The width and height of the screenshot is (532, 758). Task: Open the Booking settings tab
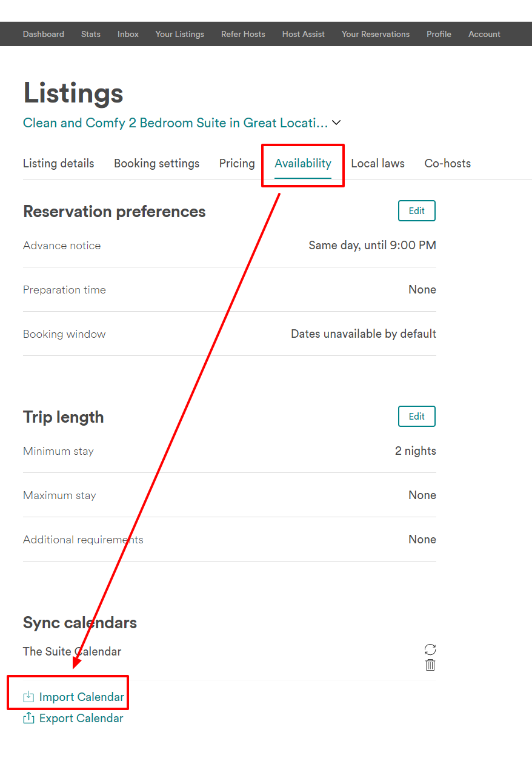coord(156,163)
